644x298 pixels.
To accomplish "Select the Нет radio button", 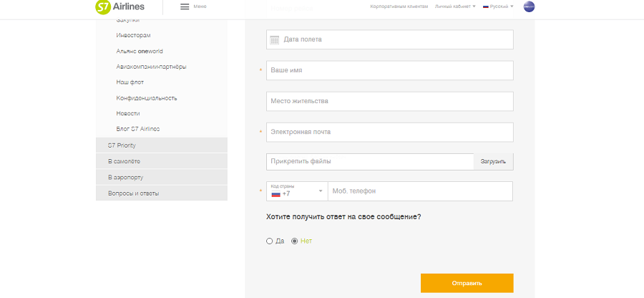I will pos(294,241).
